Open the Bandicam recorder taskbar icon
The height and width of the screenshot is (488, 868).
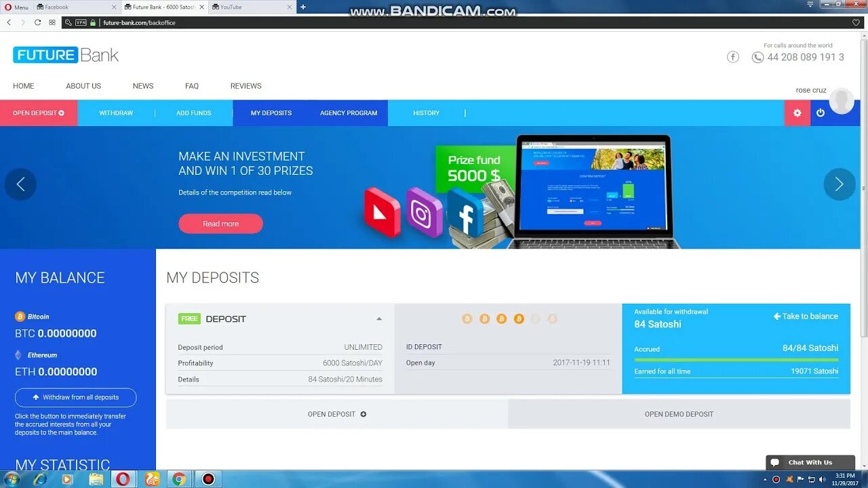tap(208, 479)
